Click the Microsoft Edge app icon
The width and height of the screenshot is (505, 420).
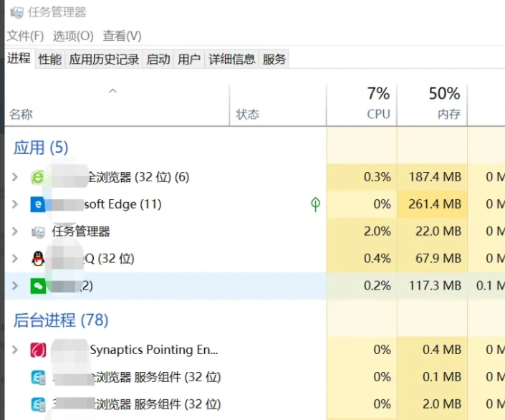[x=37, y=204]
